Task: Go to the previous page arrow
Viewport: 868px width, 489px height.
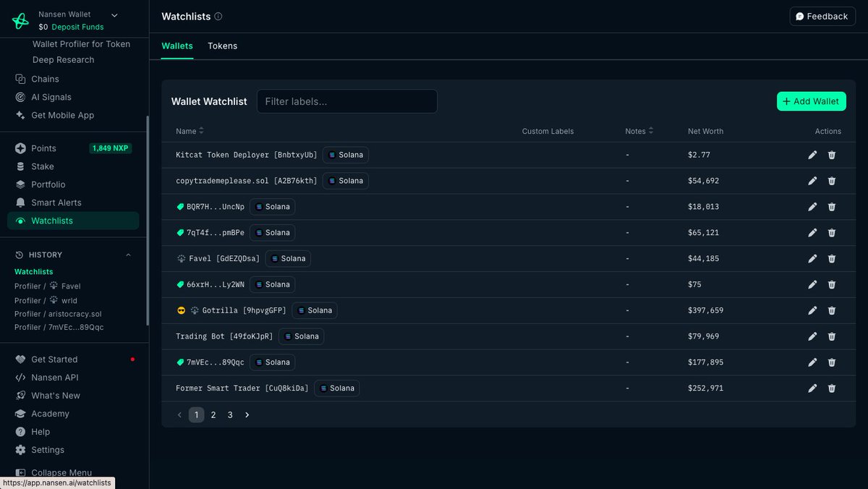Action: pyautogui.click(x=180, y=415)
